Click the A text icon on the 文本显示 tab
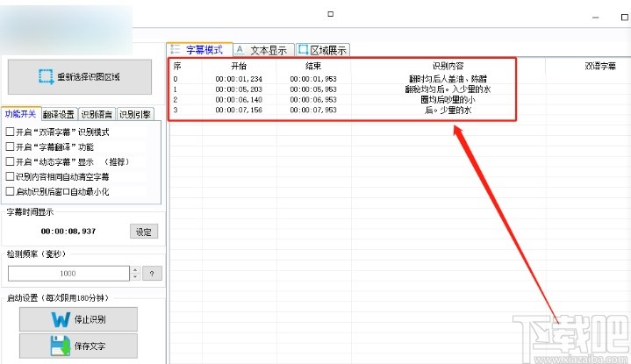Viewport: 631px width, 364px height. click(240, 49)
